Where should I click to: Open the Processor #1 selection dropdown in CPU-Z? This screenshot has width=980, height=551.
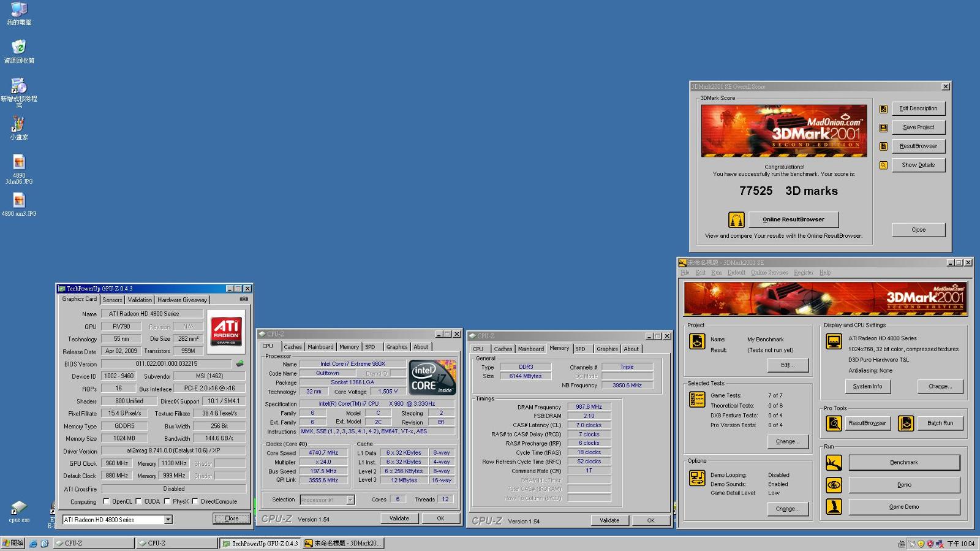pos(350,500)
